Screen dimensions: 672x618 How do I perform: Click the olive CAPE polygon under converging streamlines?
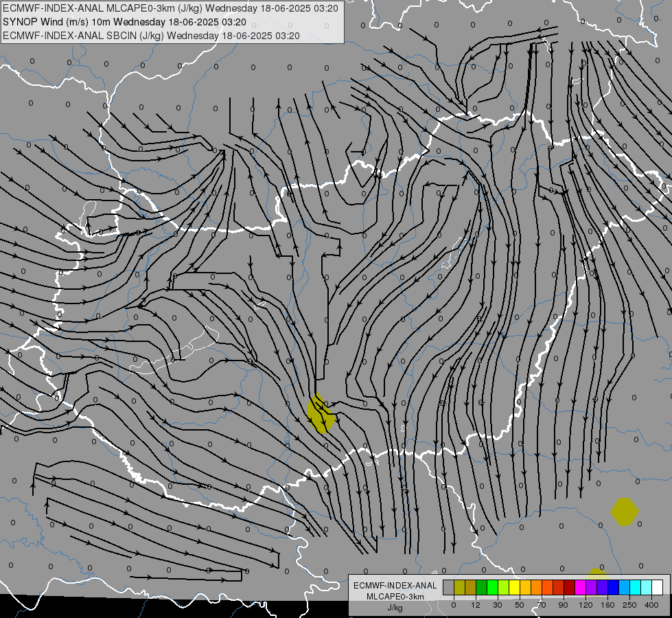tap(321, 413)
